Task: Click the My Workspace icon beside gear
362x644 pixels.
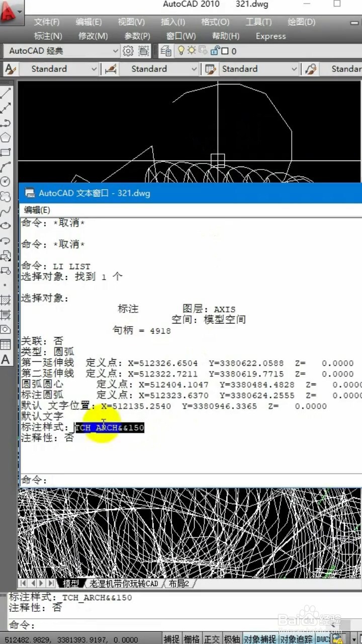Action: 144,51
